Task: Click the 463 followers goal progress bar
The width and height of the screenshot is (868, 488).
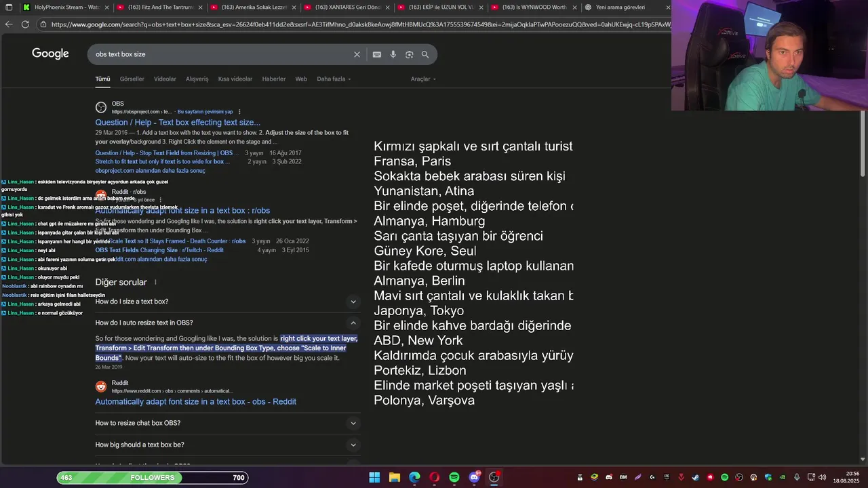Action: coord(153,478)
